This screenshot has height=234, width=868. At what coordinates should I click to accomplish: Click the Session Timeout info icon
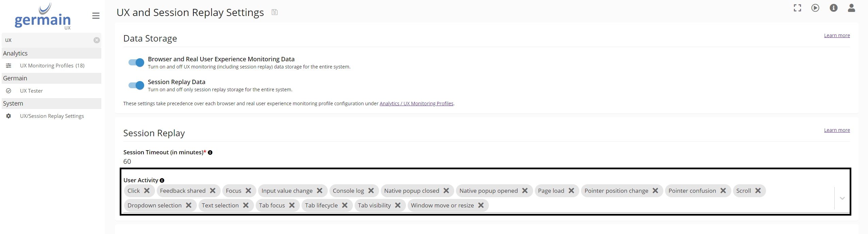[x=210, y=153]
